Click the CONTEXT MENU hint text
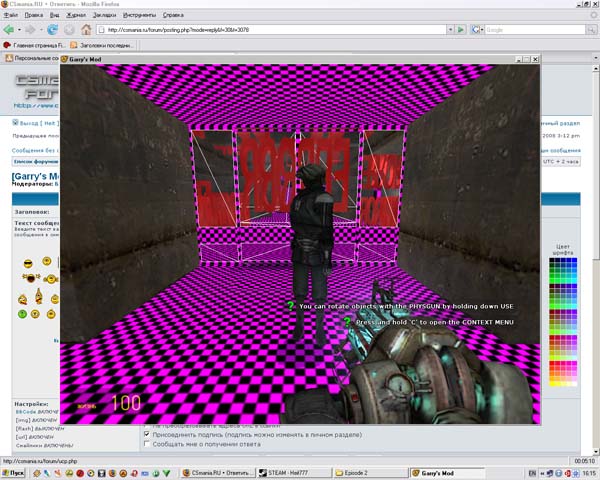The width and height of the screenshot is (600, 480). point(435,322)
